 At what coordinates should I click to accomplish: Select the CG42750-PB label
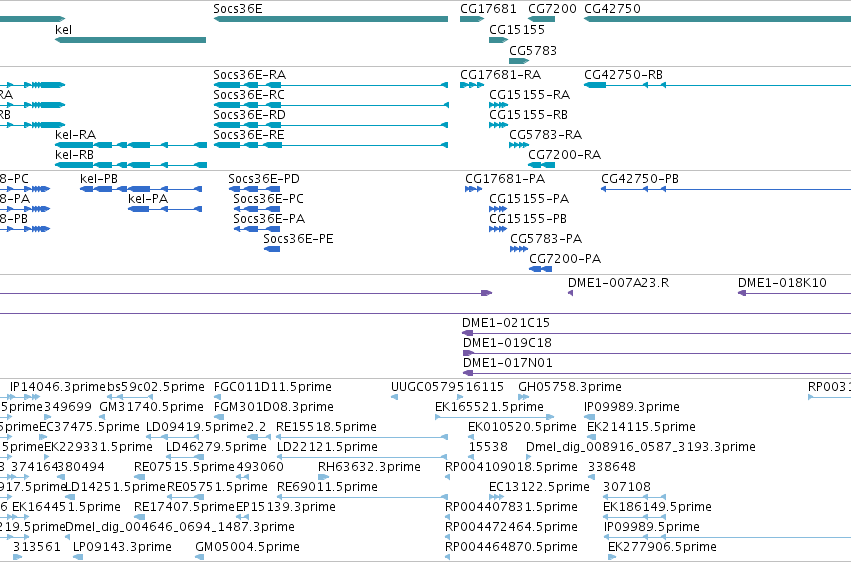tap(640, 178)
